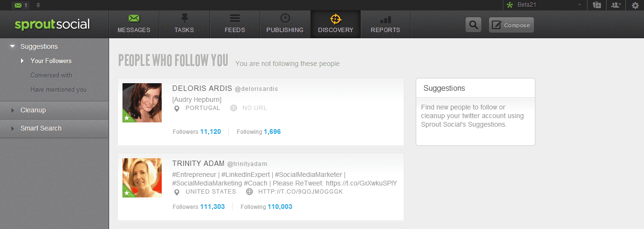Click the Compose button

tap(511, 25)
